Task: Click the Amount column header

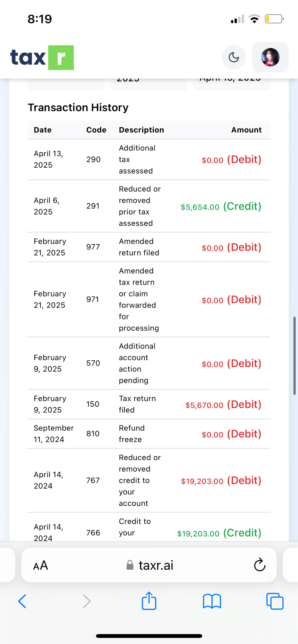Action: point(246,130)
